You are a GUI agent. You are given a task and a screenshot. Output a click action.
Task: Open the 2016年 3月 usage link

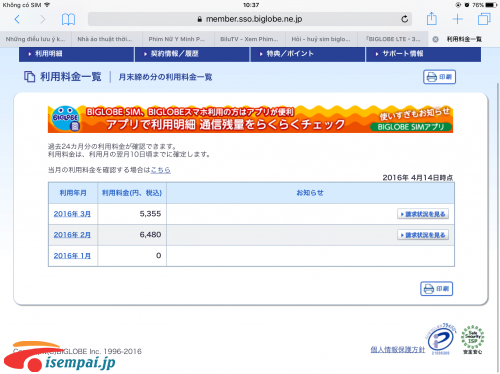click(72, 214)
